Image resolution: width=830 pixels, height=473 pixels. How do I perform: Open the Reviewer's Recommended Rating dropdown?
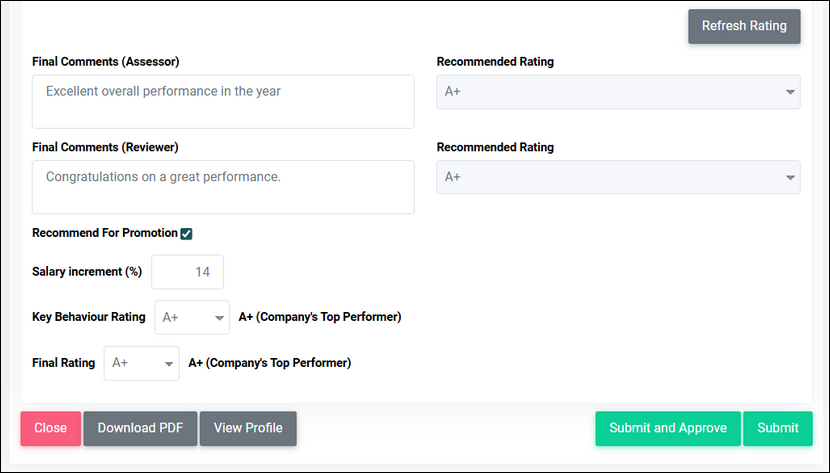point(618,177)
